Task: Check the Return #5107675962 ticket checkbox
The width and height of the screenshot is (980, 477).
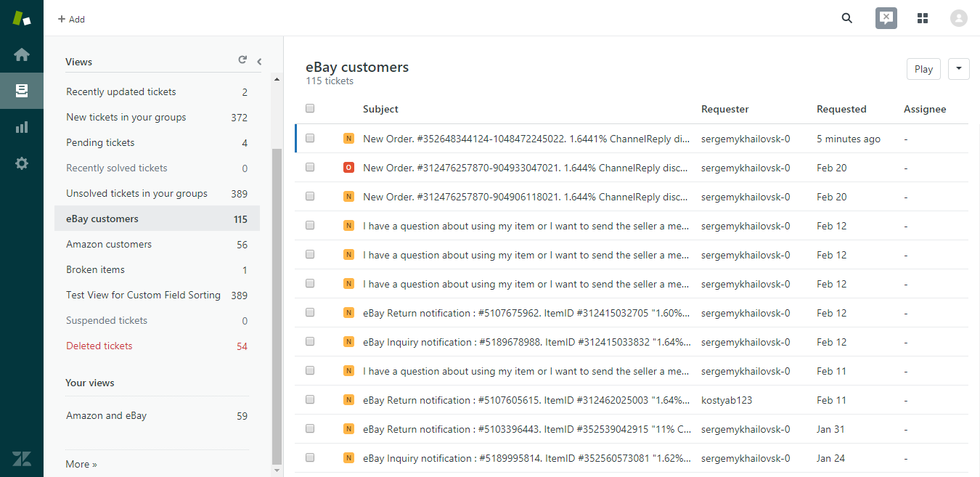Action: (310, 312)
